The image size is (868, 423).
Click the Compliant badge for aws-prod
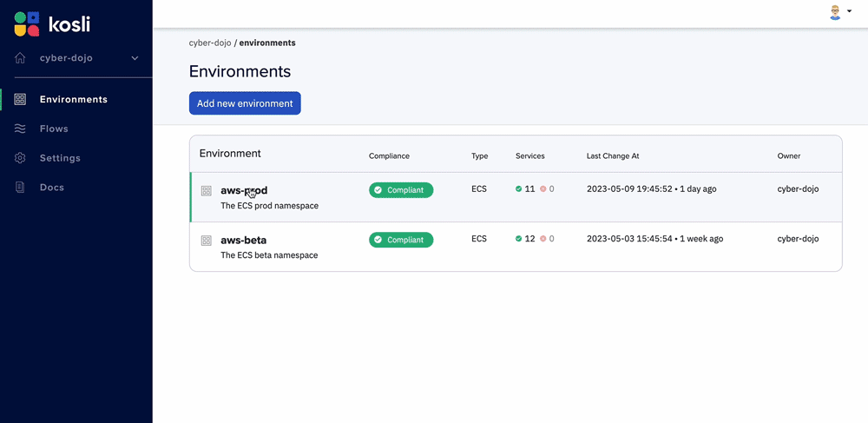pyautogui.click(x=401, y=190)
